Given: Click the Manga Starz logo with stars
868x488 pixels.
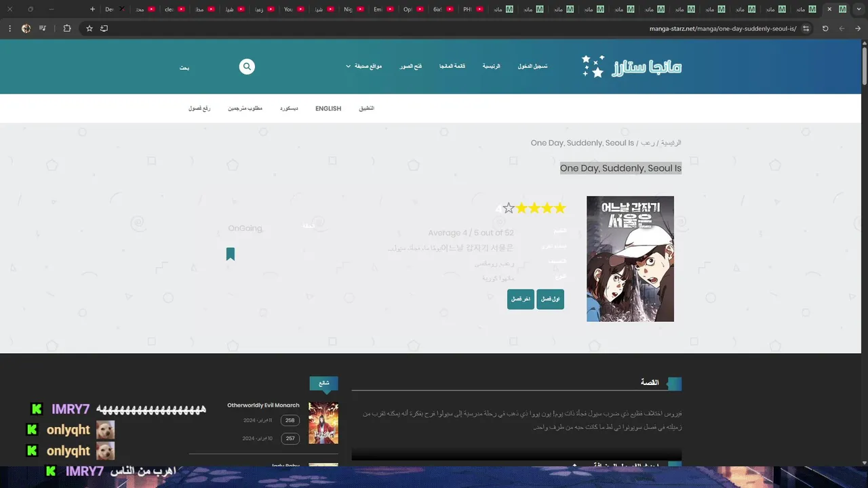Looking at the screenshot, I should (x=631, y=66).
